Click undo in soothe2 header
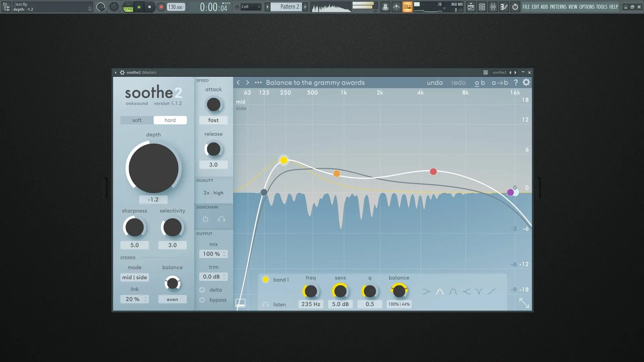The width and height of the screenshot is (644, 362). (x=435, y=82)
